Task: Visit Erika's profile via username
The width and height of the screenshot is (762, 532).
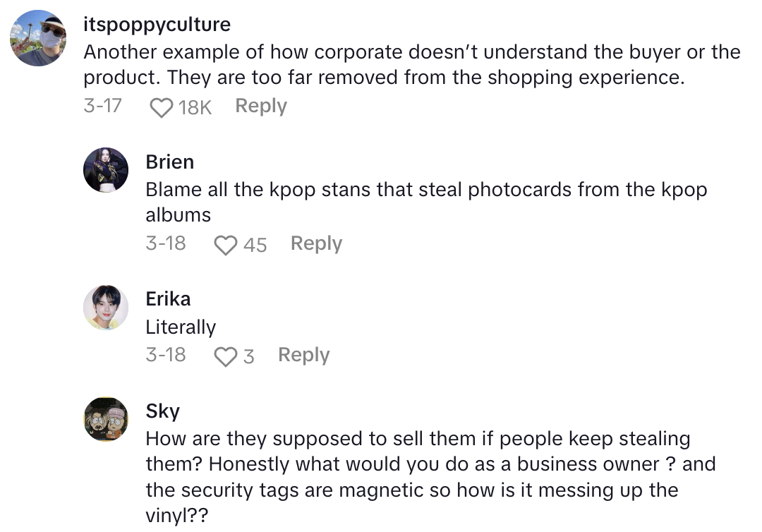Action: (168, 298)
